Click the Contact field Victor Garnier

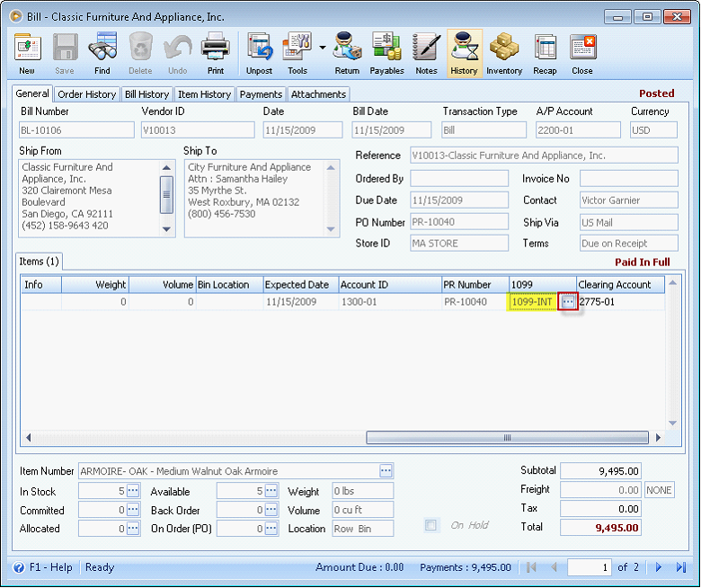tap(628, 200)
